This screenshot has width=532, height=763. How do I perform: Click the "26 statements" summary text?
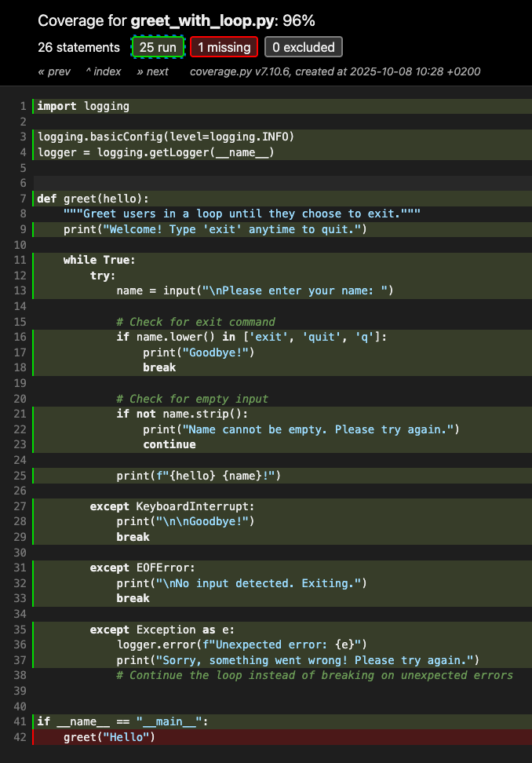pos(78,47)
